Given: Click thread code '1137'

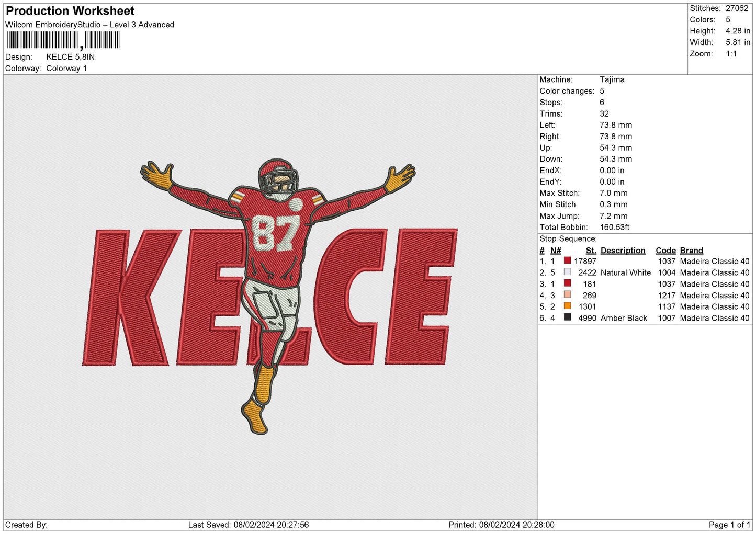Looking at the screenshot, I should [x=667, y=306].
